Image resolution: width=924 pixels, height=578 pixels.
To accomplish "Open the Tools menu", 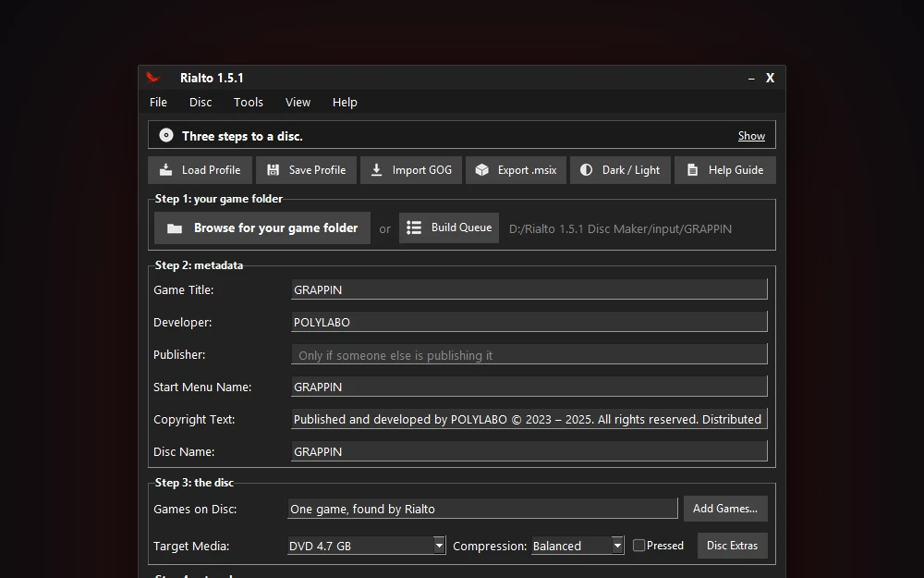I will click(x=248, y=102).
